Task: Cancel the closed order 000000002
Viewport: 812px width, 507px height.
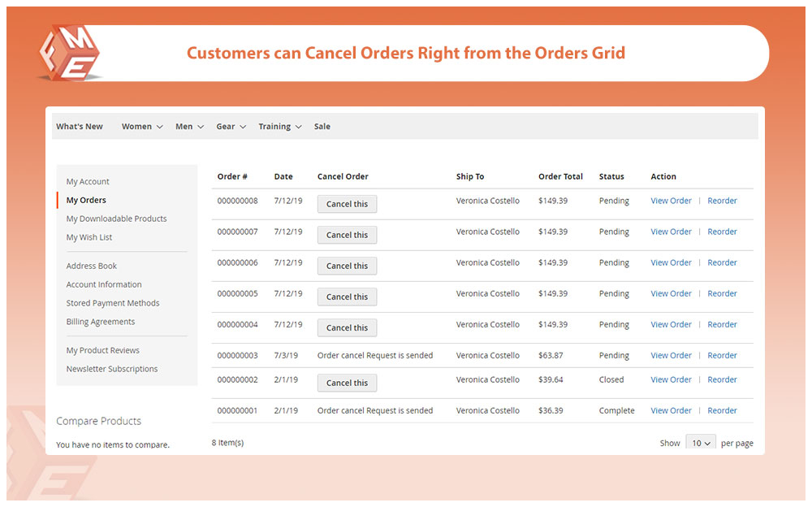Action: pyautogui.click(x=347, y=383)
